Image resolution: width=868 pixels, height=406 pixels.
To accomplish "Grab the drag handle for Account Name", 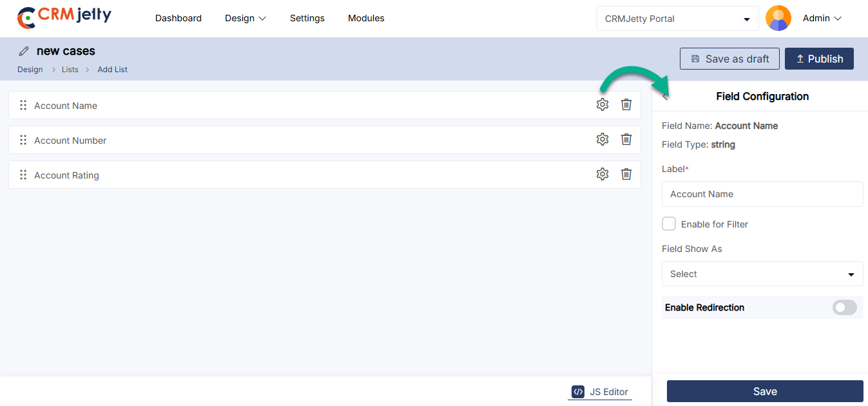I will point(23,105).
